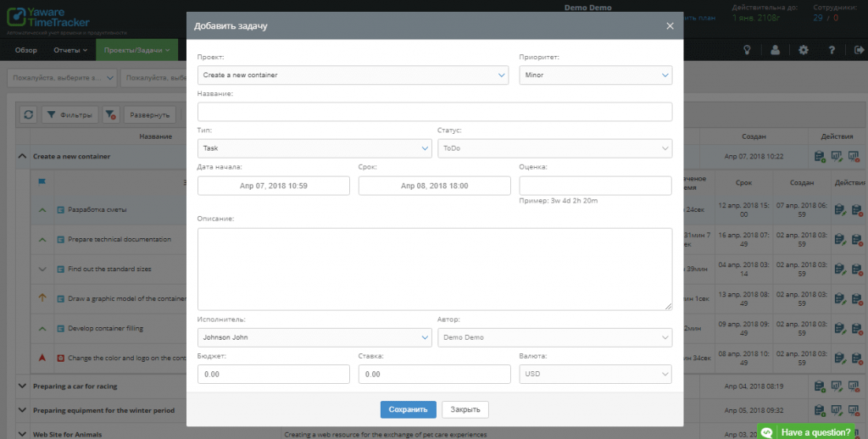Open the Приоритет dropdown set to Minor

coord(595,75)
